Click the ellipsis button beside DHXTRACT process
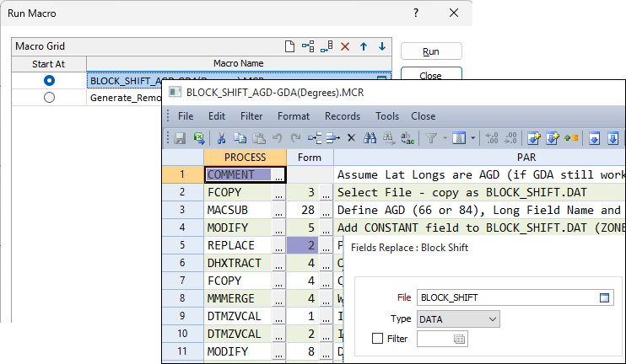This screenshot has width=626, height=364. [x=278, y=263]
